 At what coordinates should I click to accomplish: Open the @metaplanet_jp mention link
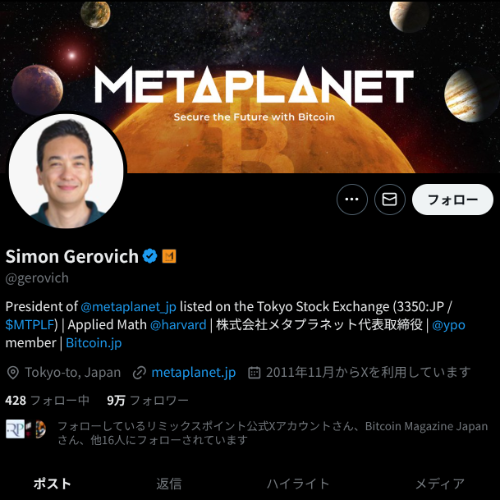click(x=128, y=306)
